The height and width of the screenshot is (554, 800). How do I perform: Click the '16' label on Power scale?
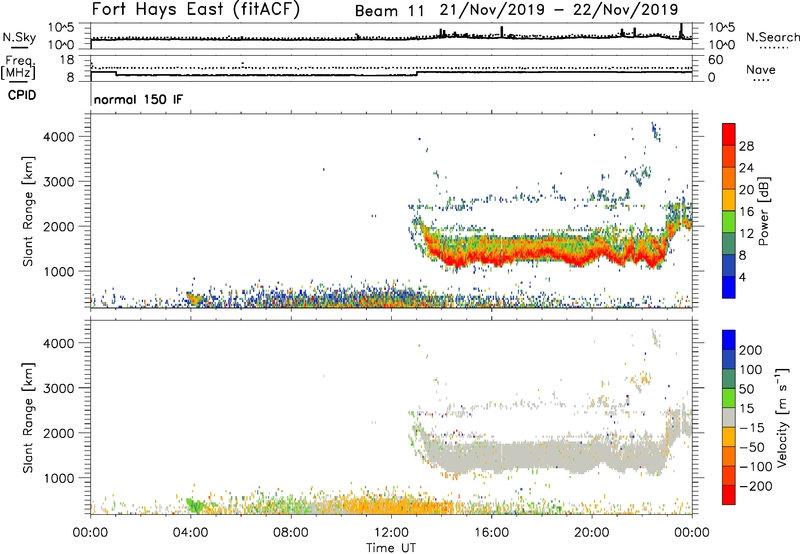(x=746, y=212)
